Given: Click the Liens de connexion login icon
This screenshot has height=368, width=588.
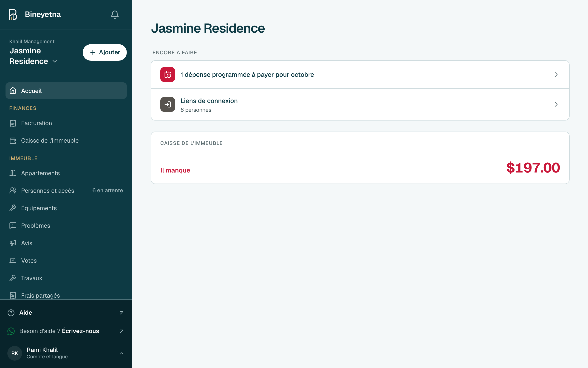Looking at the screenshot, I should click(x=168, y=104).
